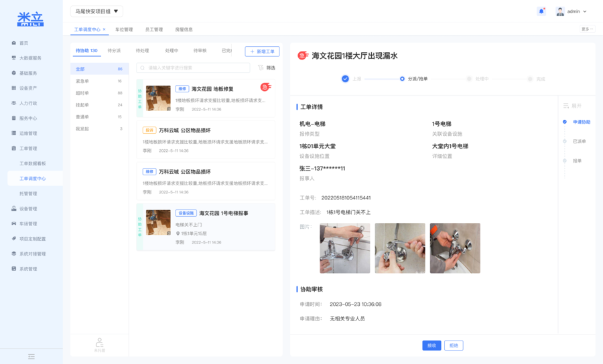Screen dimensions: 603x364
Task: Filter list by 普通单
Action: (x=99, y=116)
